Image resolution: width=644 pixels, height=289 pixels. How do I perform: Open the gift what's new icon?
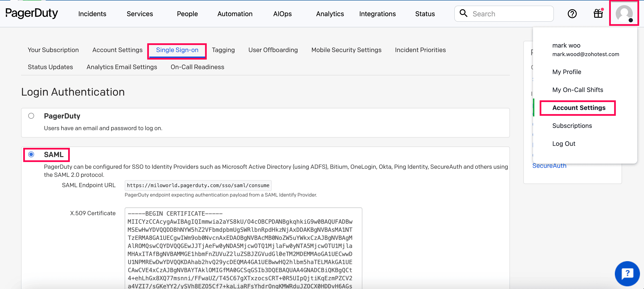pos(598,13)
